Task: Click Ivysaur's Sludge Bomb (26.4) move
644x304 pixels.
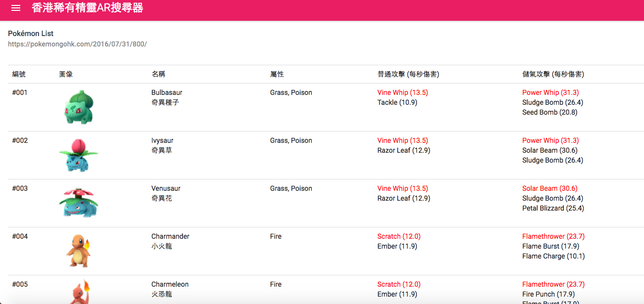Action: pos(552,160)
